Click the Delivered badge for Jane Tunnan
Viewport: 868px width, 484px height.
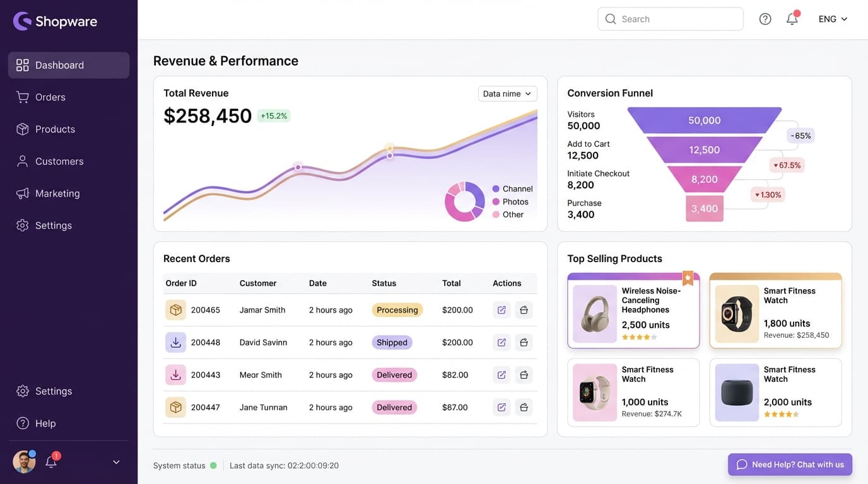(394, 407)
